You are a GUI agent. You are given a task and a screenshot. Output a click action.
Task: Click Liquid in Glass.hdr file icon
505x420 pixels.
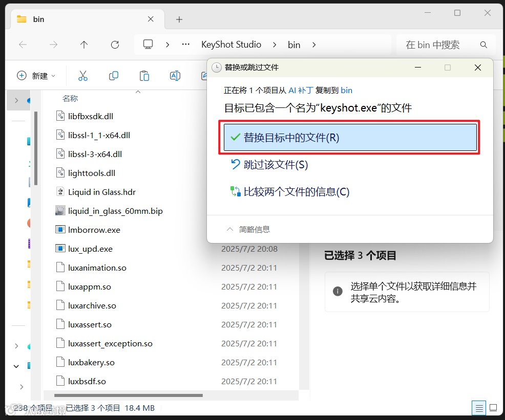coord(60,192)
